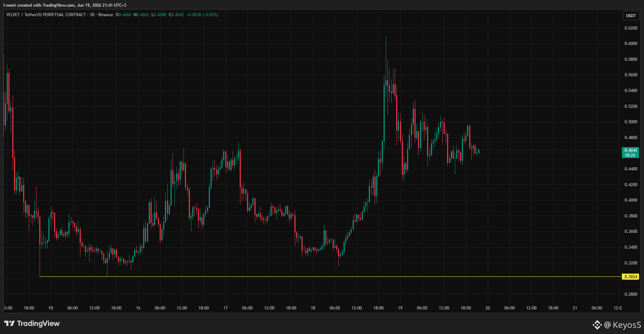Click the low value L 0.4588
This screenshot has height=334, width=644.
pos(159,15)
